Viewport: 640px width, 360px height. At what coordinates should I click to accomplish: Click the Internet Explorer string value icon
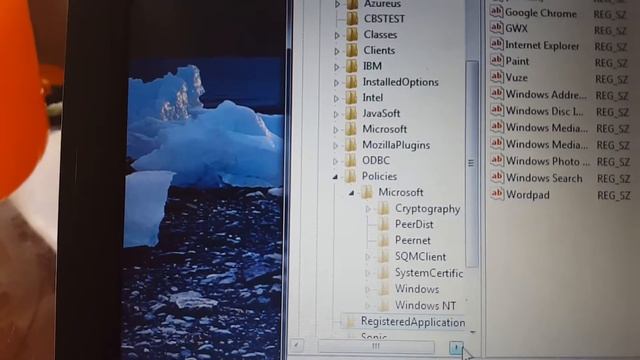click(x=496, y=44)
